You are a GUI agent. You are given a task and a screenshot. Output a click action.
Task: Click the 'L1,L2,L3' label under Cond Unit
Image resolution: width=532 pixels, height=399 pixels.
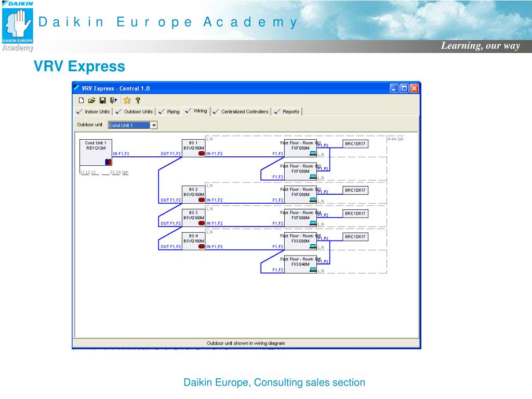pos(88,172)
